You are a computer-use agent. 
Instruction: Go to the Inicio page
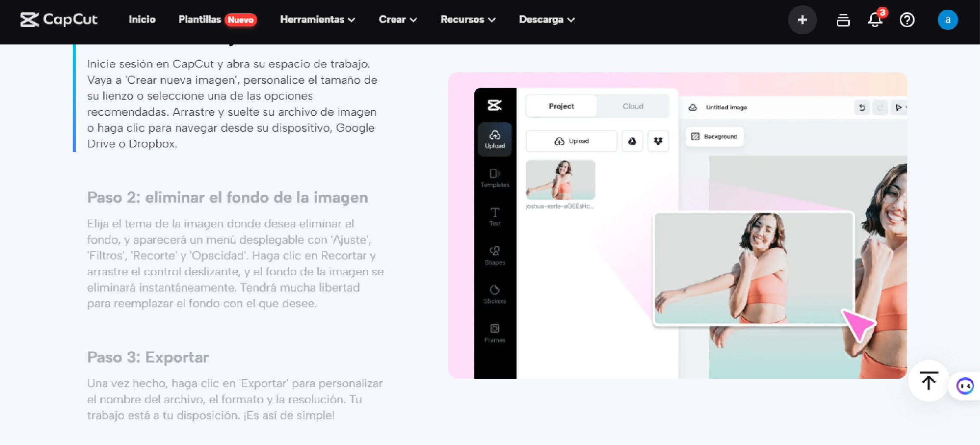[142, 20]
